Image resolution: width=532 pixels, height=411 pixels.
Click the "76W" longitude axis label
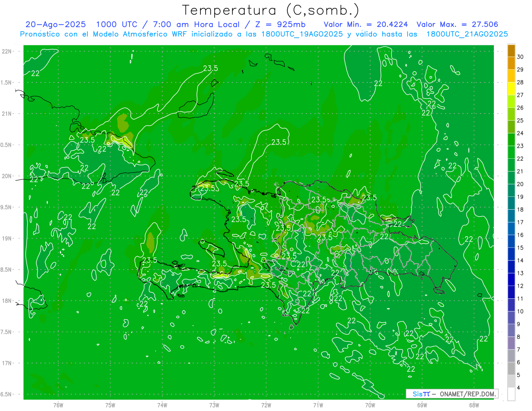[x=58, y=405]
